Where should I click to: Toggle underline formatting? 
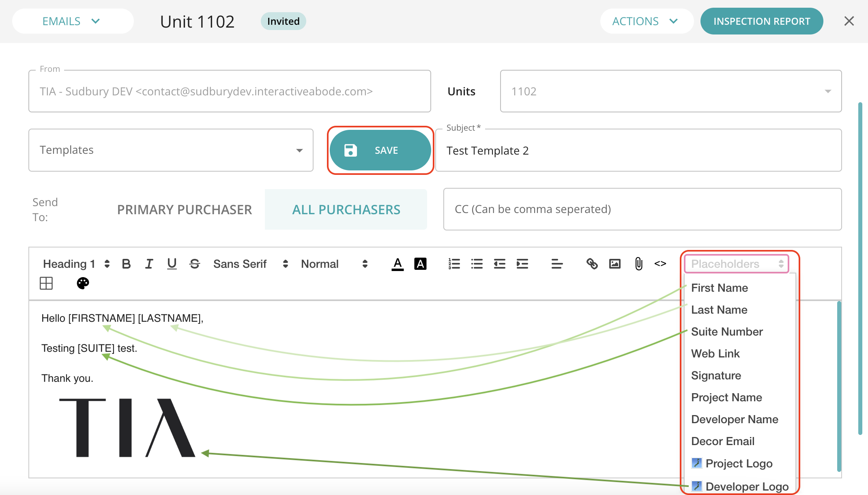pyautogui.click(x=172, y=264)
